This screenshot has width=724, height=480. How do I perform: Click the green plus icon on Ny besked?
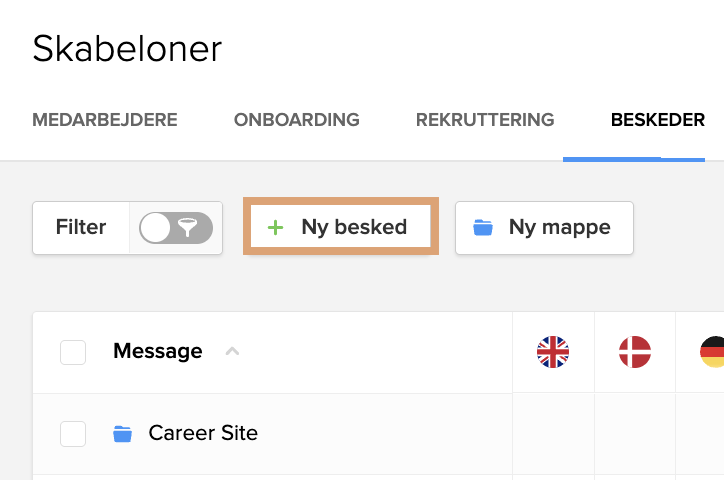(x=275, y=228)
